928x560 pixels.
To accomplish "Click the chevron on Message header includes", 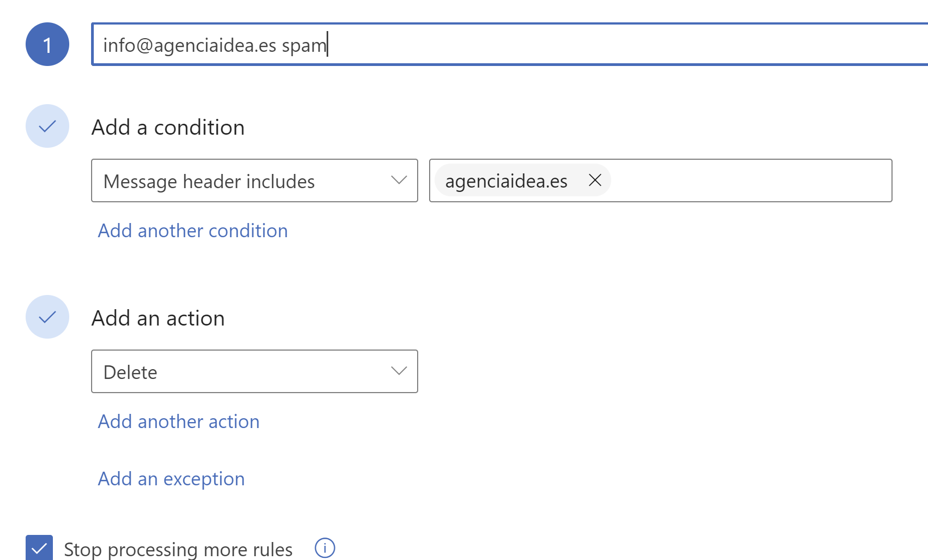I will click(x=399, y=180).
